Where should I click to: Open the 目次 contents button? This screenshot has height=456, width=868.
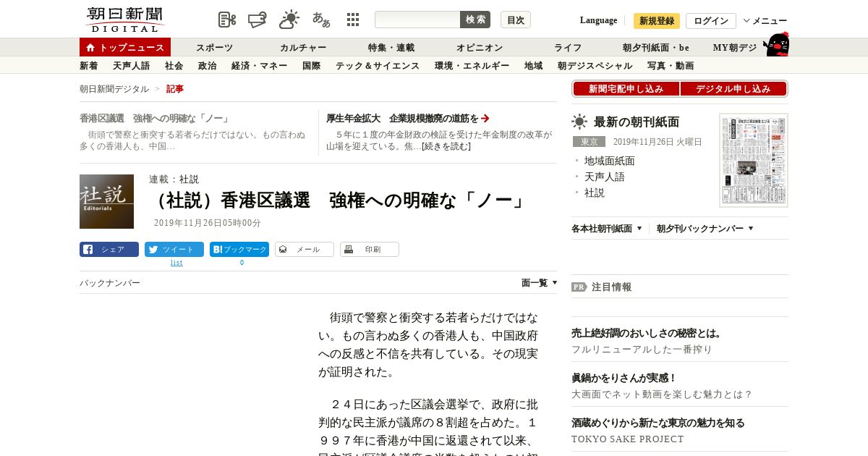pos(516,20)
